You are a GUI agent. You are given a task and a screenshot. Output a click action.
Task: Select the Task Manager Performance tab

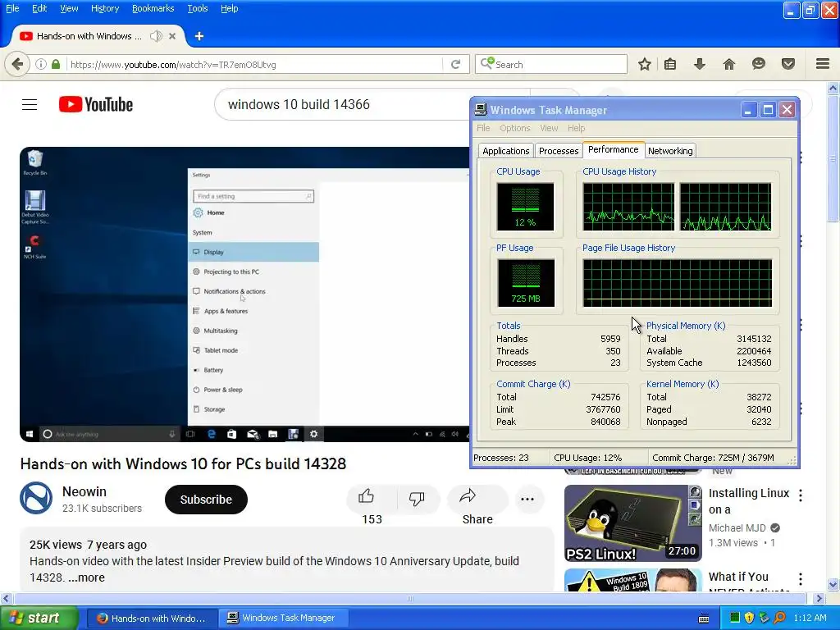click(614, 149)
